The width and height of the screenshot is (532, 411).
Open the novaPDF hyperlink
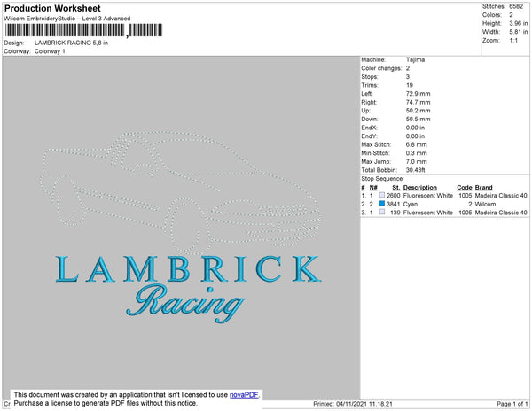tap(244, 395)
